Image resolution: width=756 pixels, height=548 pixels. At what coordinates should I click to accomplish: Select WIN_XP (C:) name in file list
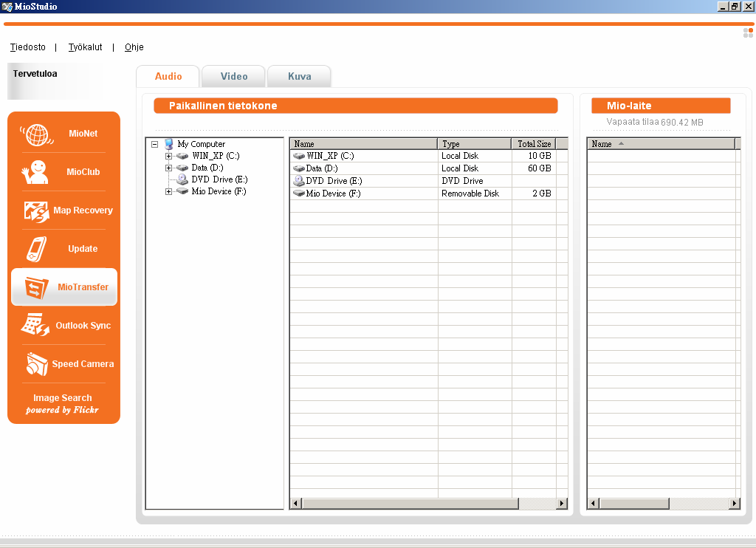point(330,156)
